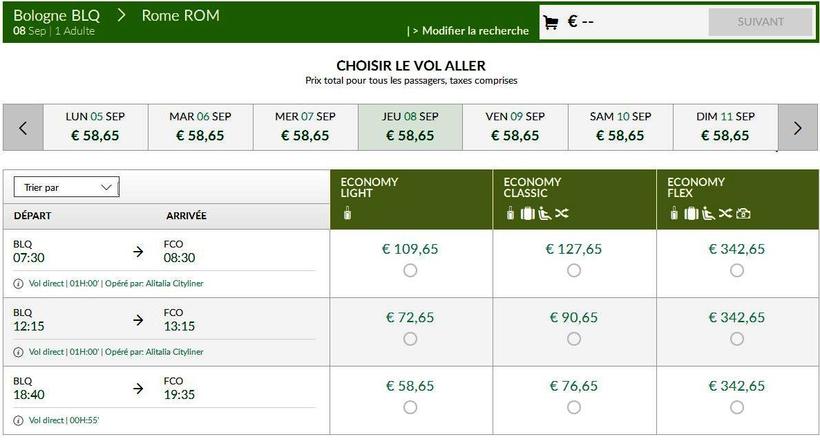This screenshot has width=820, height=446.
Task: Click info icon for 18:40 flight
Action: (19, 420)
